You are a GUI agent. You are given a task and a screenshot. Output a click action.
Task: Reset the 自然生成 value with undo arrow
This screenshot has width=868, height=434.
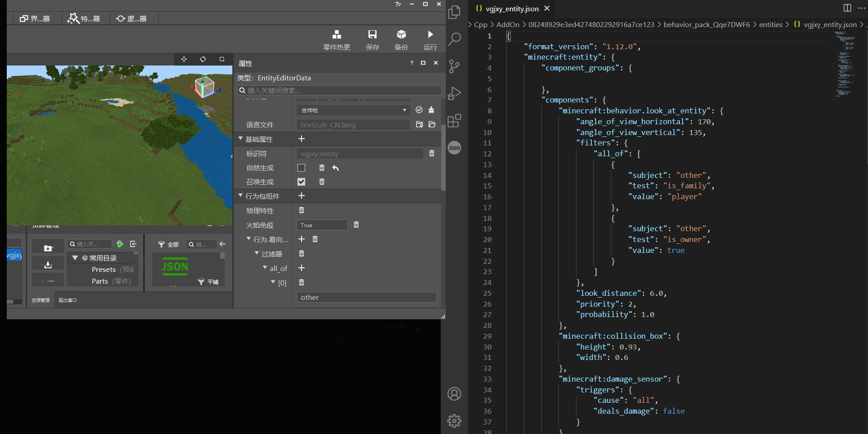coord(335,168)
